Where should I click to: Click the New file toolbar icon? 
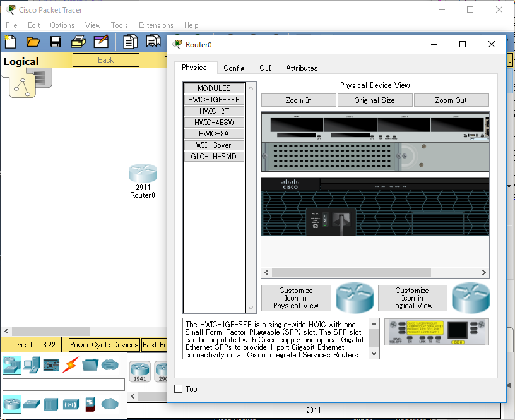(x=10, y=42)
